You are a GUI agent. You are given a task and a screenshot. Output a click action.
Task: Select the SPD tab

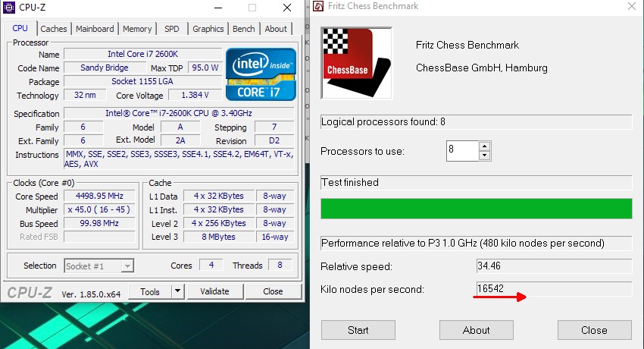(172, 29)
